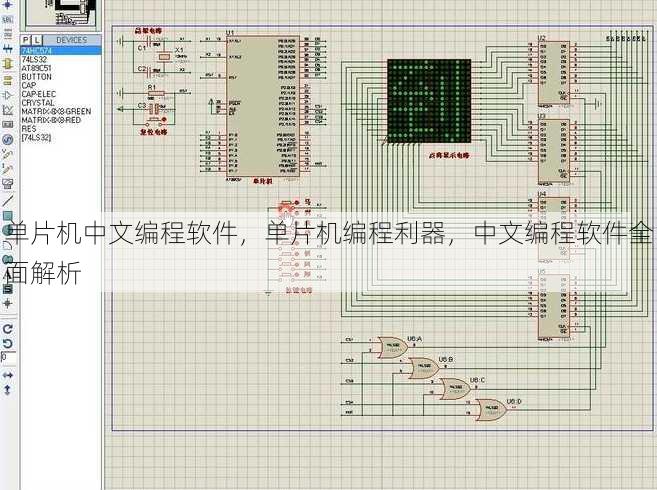Click the Rotate Clockwise icon
Viewport: 657px width, 490px height.
click(7, 329)
